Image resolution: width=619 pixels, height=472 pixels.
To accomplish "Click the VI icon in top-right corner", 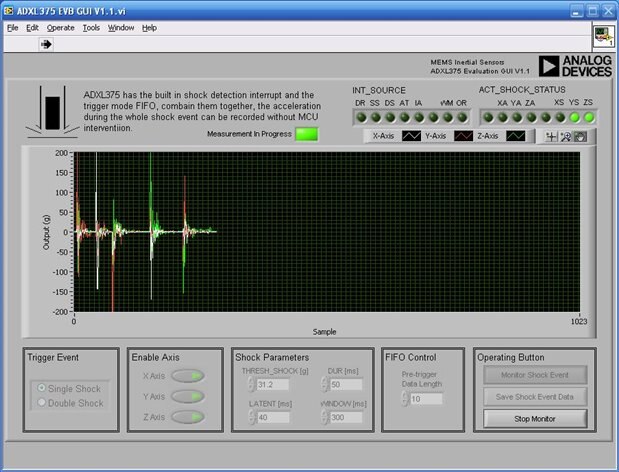I will [x=603, y=35].
